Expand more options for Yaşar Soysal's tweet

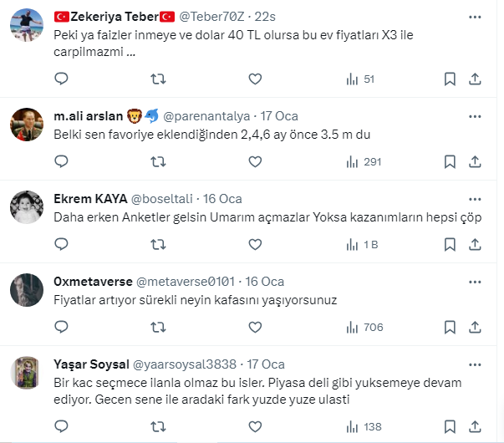pyautogui.click(x=475, y=364)
